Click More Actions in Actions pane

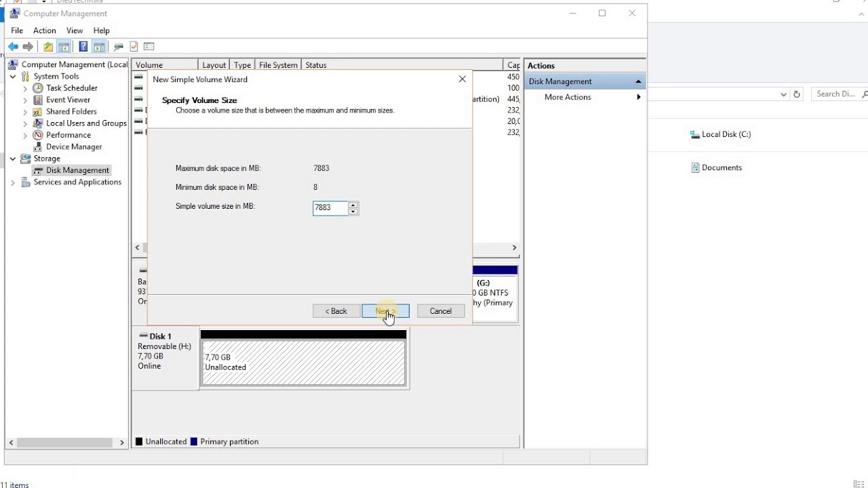[x=568, y=98]
